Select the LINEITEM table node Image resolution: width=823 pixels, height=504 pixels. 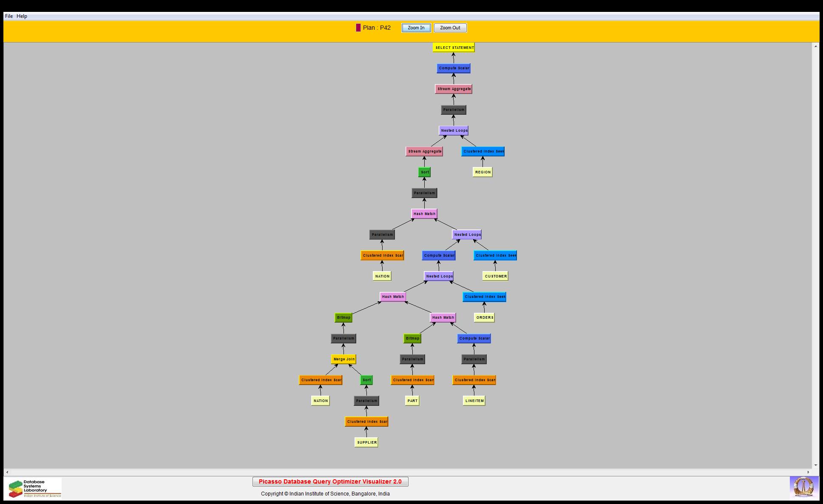coord(474,401)
